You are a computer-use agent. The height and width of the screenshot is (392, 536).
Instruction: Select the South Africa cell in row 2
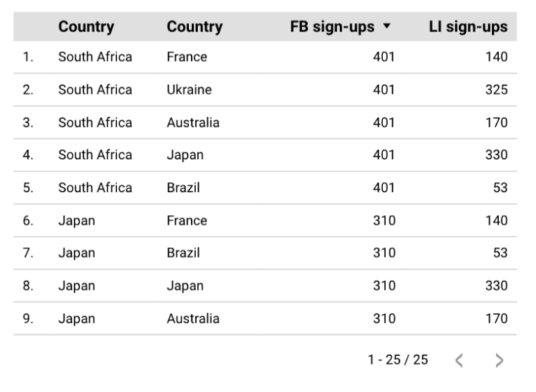[x=95, y=90]
